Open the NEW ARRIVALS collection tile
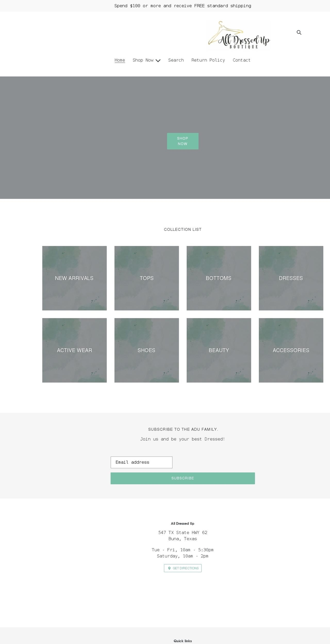330x644 pixels. pos(74,278)
